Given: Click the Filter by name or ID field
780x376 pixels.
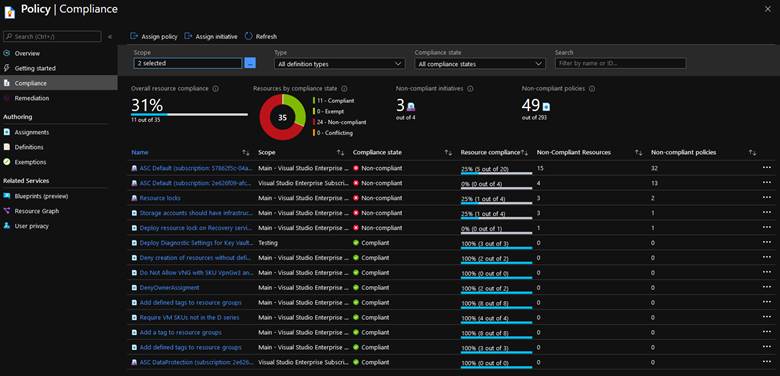Looking at the screenshot, I should point(620,64).
